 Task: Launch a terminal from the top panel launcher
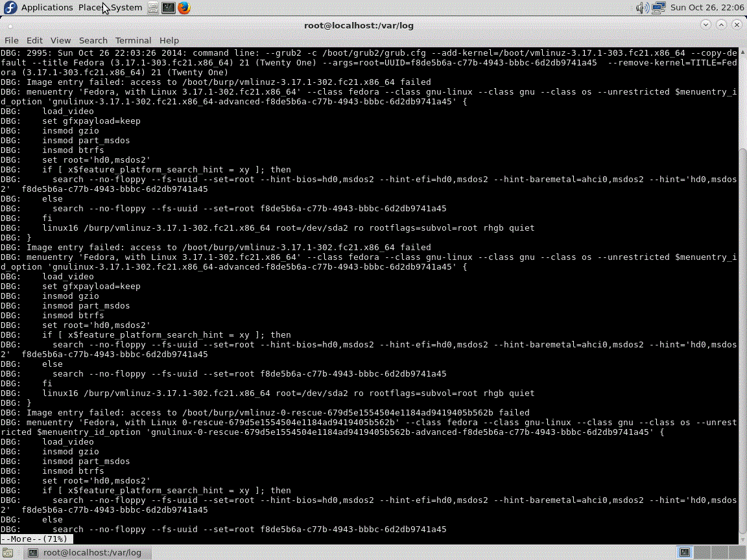(168, 8)
